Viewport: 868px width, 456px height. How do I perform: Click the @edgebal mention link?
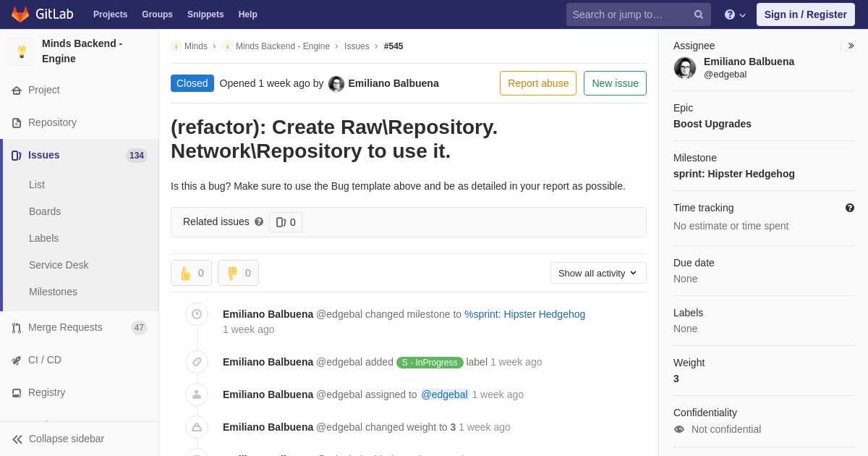[444, 394]
